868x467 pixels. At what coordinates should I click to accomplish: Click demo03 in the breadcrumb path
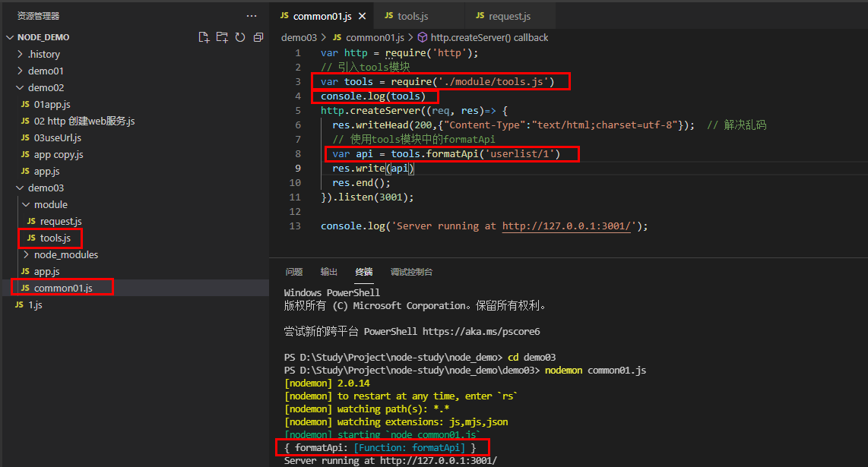pos(299,38)
